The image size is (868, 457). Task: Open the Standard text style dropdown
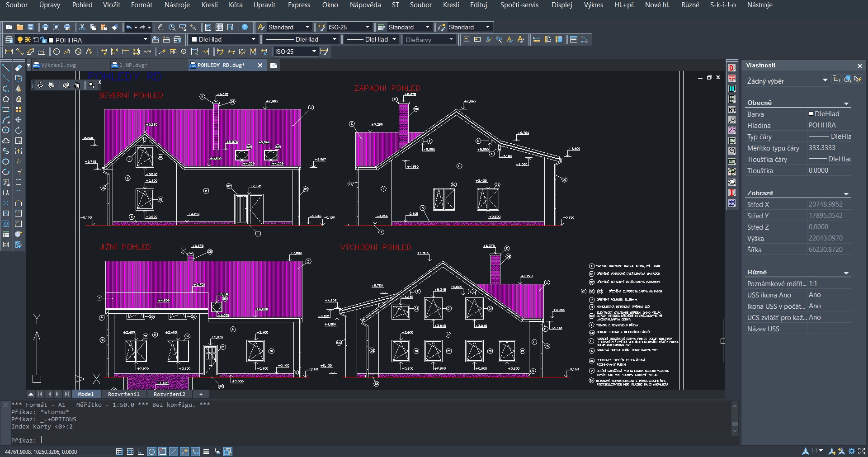[x=307, y=27]
